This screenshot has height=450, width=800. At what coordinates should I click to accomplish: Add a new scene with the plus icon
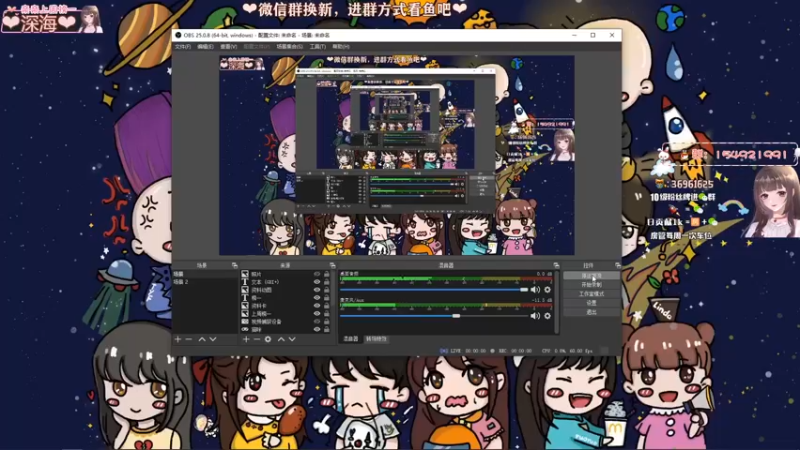pyautogui.click(x=178, y=339)
